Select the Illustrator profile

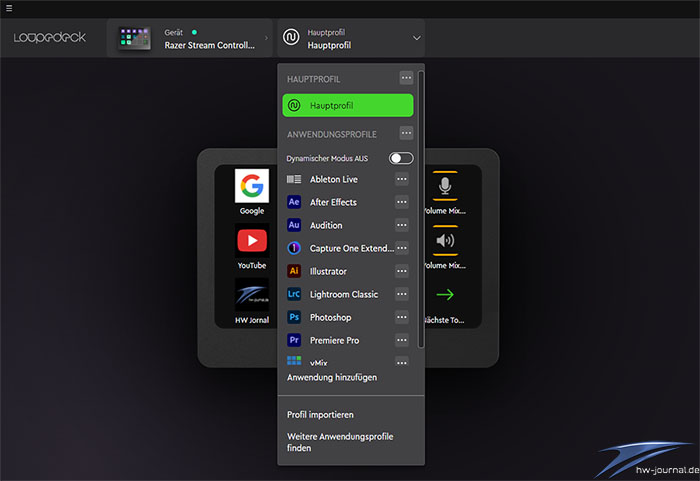(x=328, y=271)
